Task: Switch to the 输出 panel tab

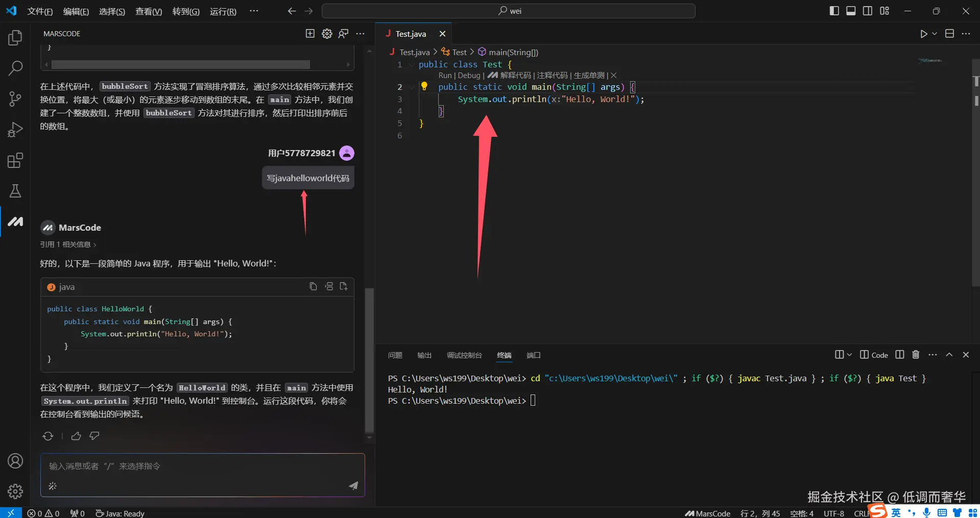Action: [x=424, y=355]
